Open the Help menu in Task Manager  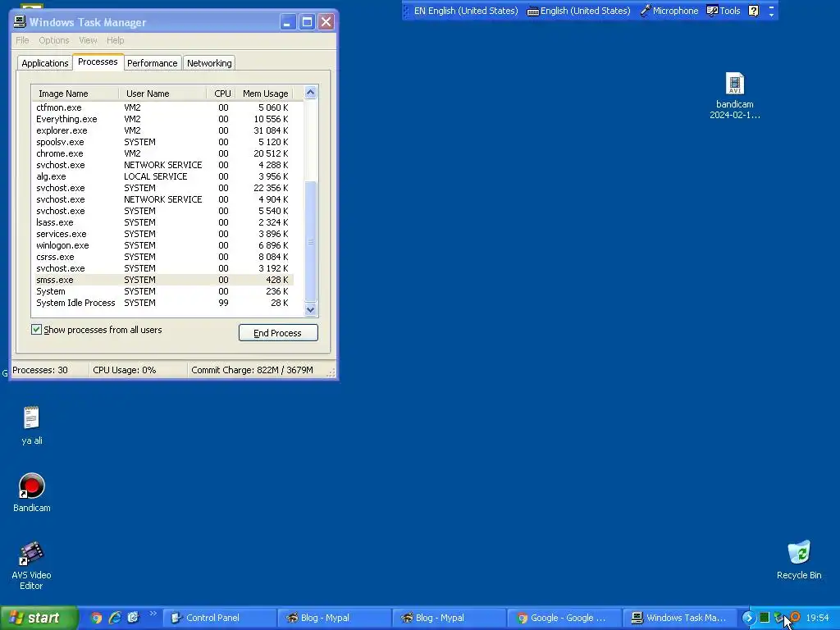(x=115, y=40)
